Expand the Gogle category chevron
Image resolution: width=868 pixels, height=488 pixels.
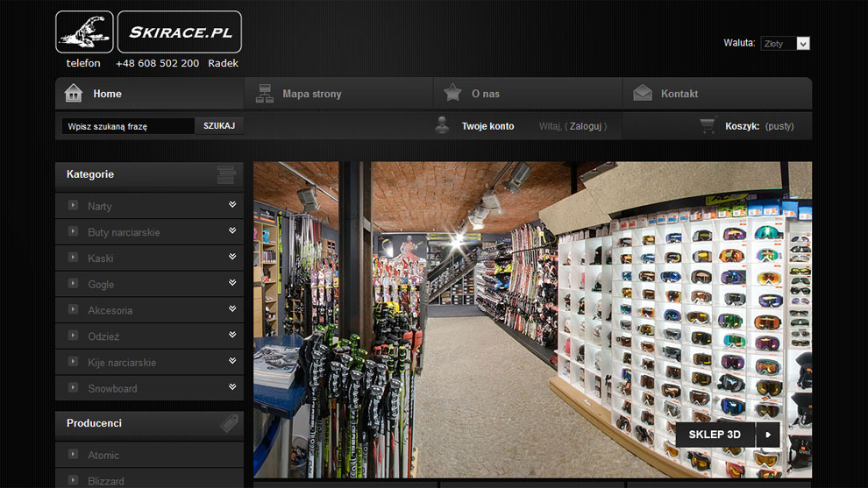[x=232, y=283]
